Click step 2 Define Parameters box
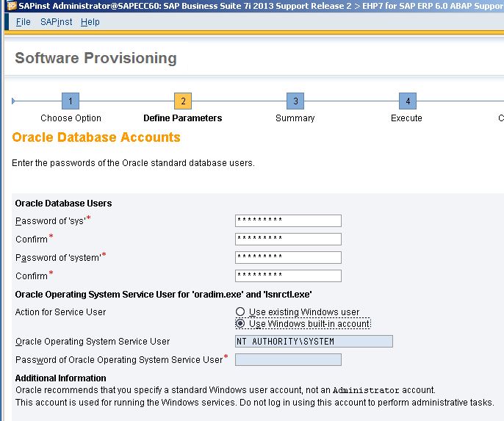This screenshot has height=421, width=504. click(x=183, y=101)
